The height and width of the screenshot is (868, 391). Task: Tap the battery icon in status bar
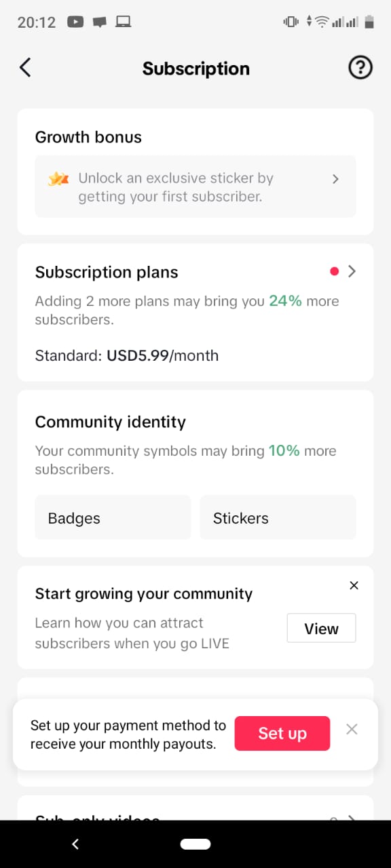(x=369, y=22)
